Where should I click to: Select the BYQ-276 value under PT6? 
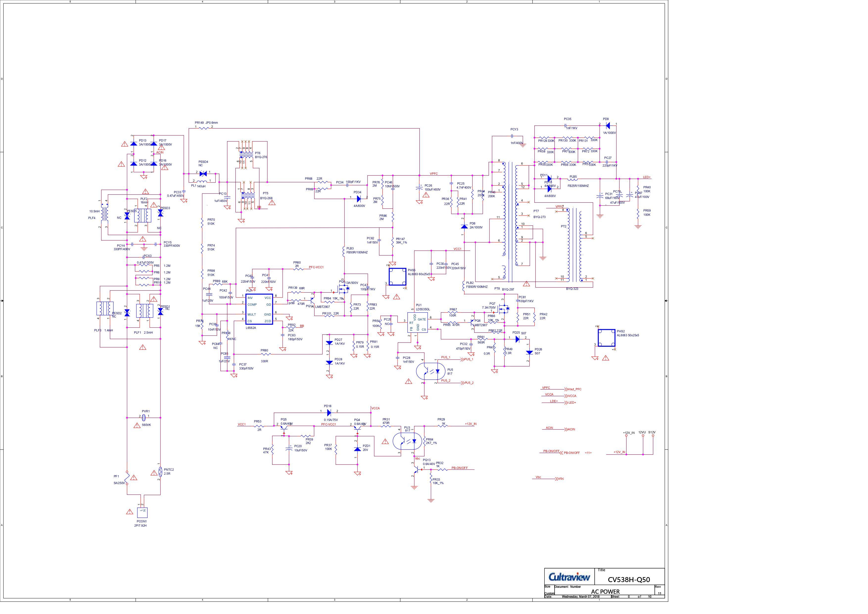(x=261, y=157)
